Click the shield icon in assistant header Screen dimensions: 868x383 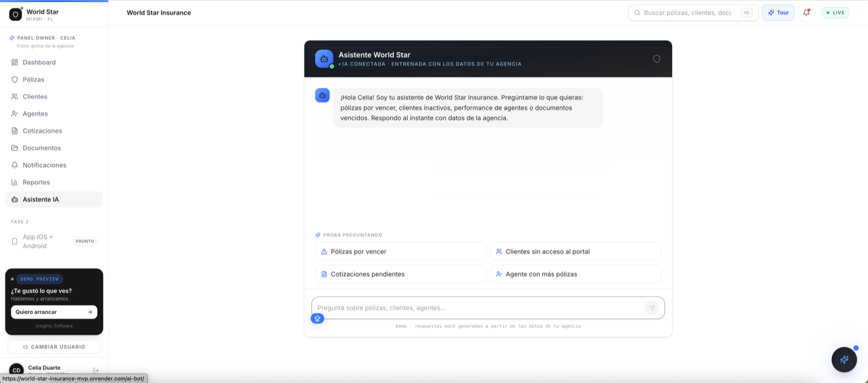coord(656,59)
